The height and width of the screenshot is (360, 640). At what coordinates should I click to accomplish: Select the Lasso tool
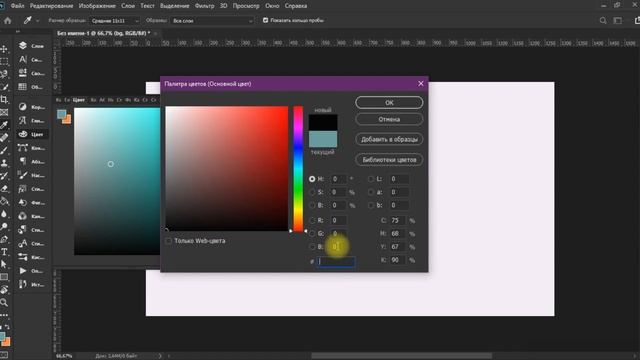pyautogui.click(x=4, y=74)
